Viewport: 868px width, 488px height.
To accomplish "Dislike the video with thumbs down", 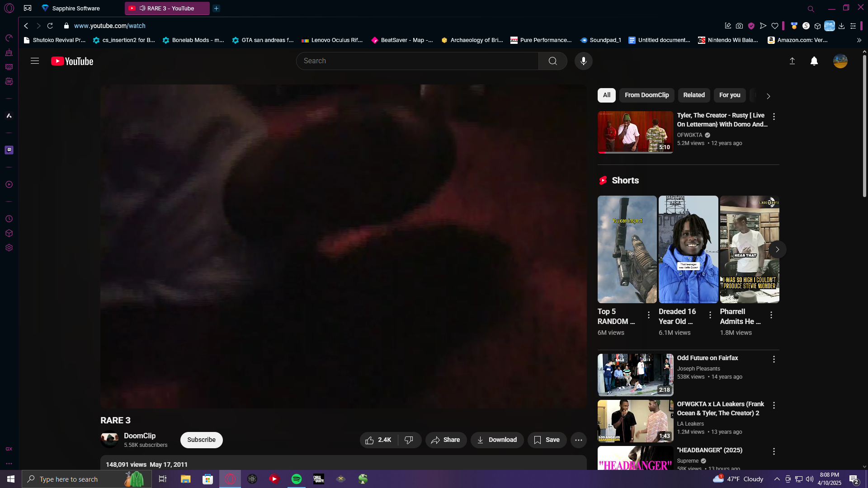I will pyautogui.click(x=409, y=440).
